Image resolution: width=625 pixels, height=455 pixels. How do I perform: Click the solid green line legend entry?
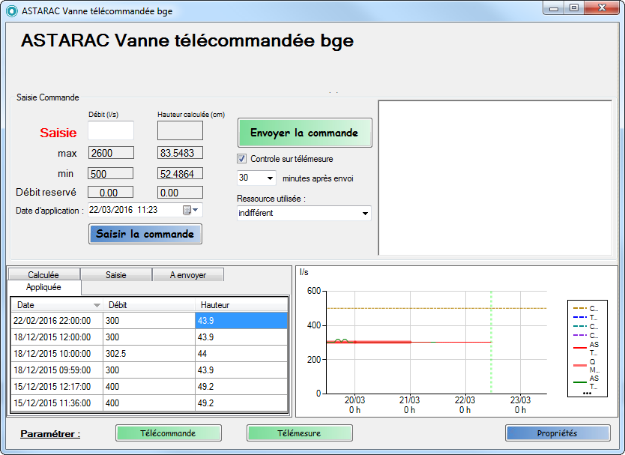[x=585, y=382]
